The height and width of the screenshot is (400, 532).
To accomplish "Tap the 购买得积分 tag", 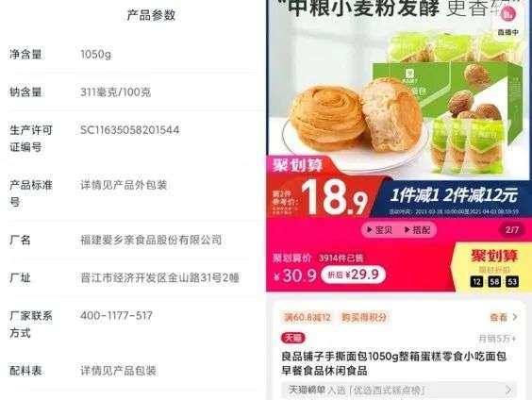I will pos(364,317).
